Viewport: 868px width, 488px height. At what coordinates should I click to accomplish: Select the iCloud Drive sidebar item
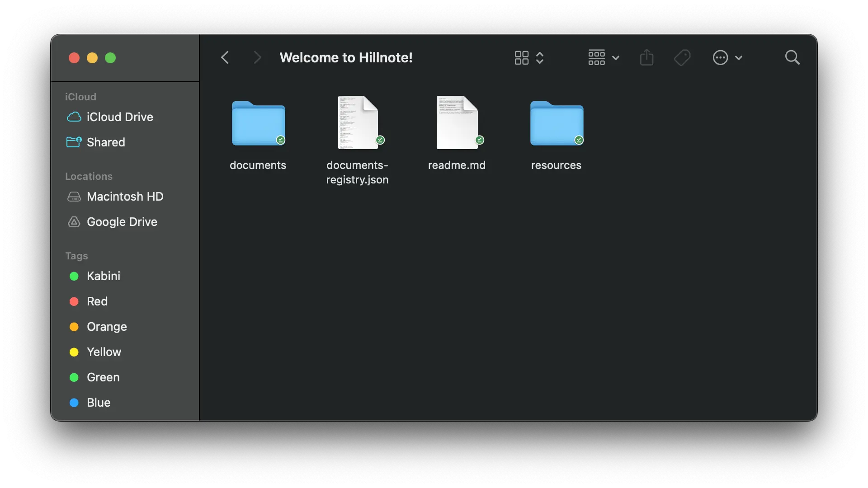point(120,117)
